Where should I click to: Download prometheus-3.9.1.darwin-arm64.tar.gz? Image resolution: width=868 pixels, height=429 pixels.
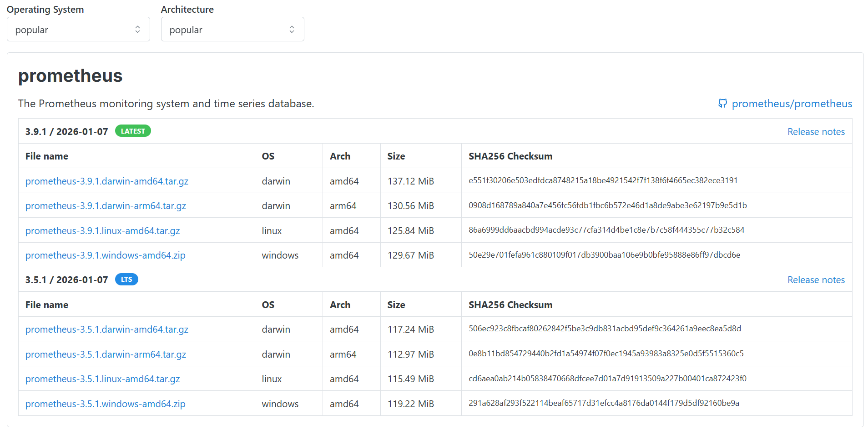click(x=106, y=206)
